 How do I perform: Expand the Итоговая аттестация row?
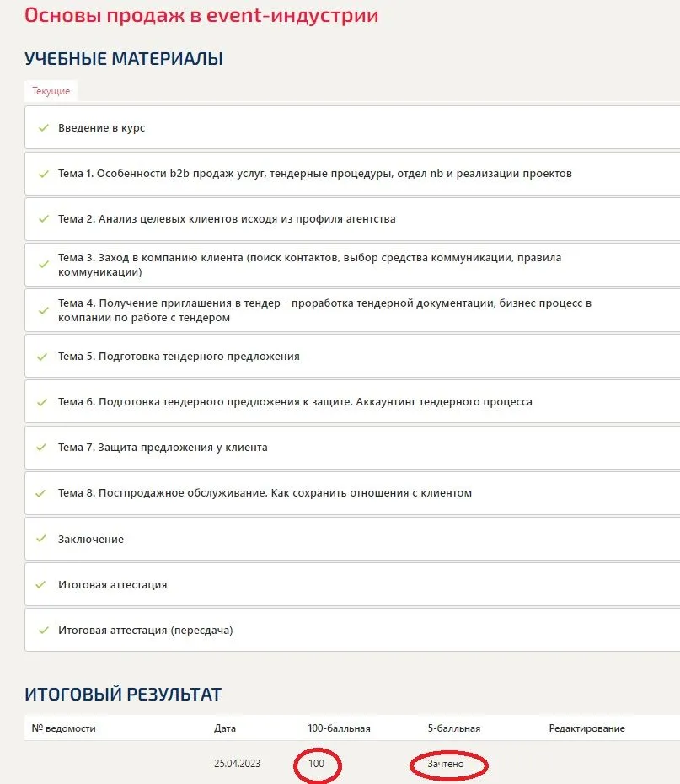pos(352,584)
